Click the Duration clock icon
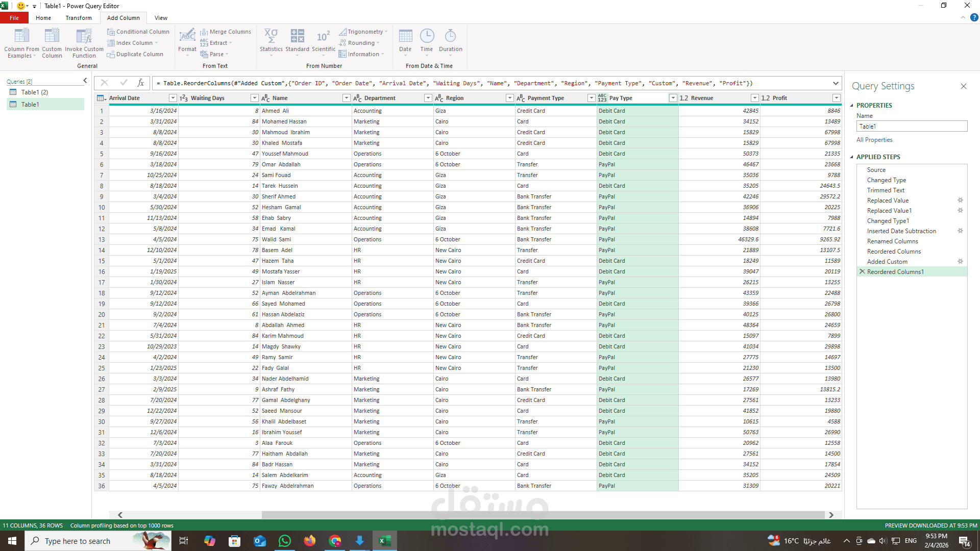 450,36
